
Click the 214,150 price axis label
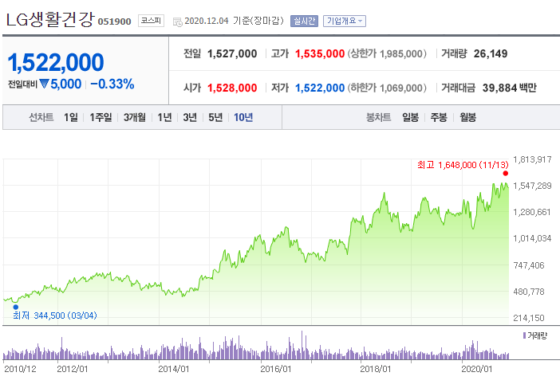pyautogui.click(x=529, y=318)
